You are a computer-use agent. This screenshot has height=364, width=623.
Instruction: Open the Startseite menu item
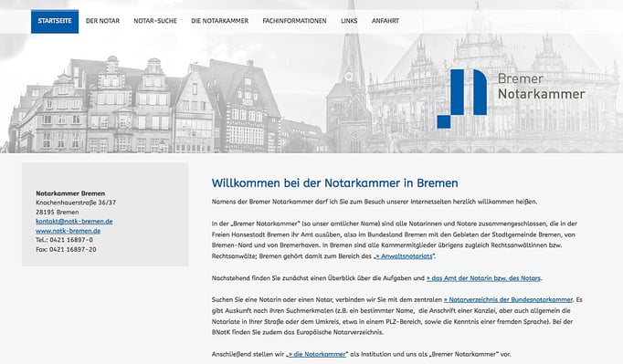55,21
